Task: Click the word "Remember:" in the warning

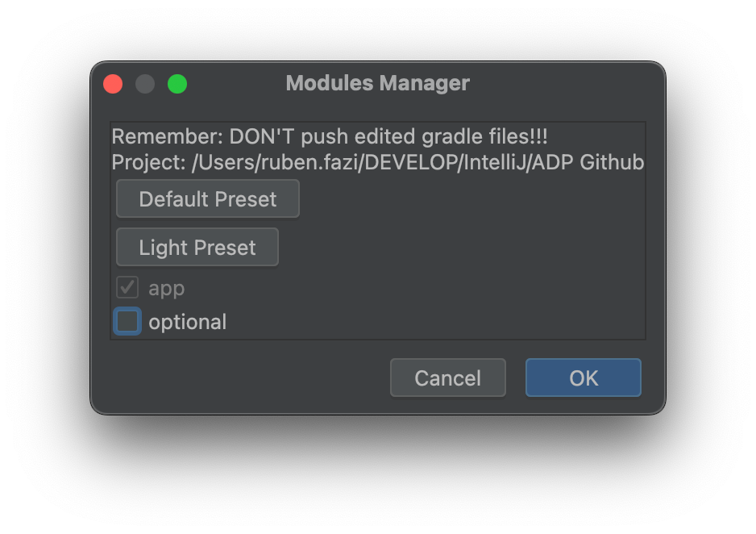Action: 168,136
